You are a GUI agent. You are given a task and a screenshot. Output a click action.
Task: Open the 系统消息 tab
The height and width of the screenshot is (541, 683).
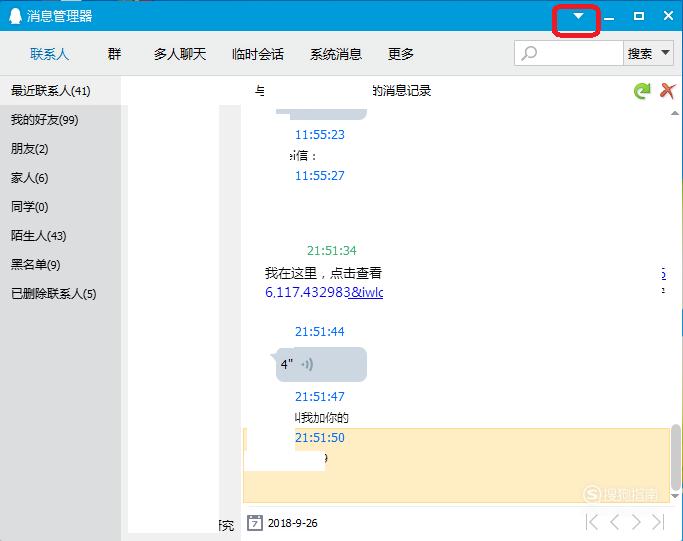tap(336, 54)
